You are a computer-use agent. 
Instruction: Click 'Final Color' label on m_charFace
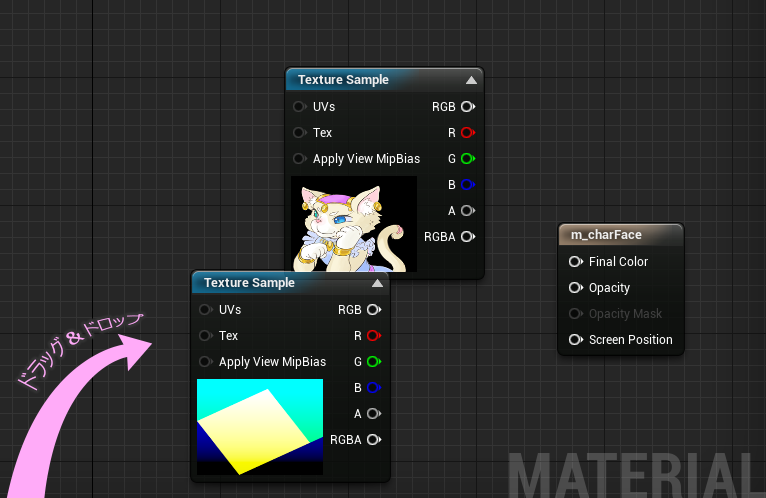click(x=618, y=262)
